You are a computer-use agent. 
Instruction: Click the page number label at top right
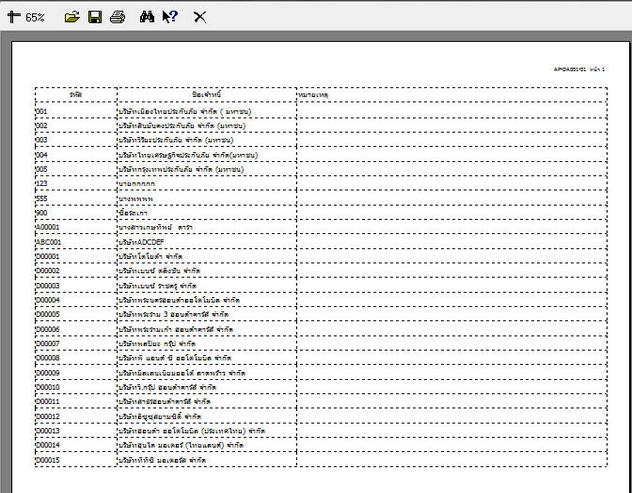coord(579,69)
